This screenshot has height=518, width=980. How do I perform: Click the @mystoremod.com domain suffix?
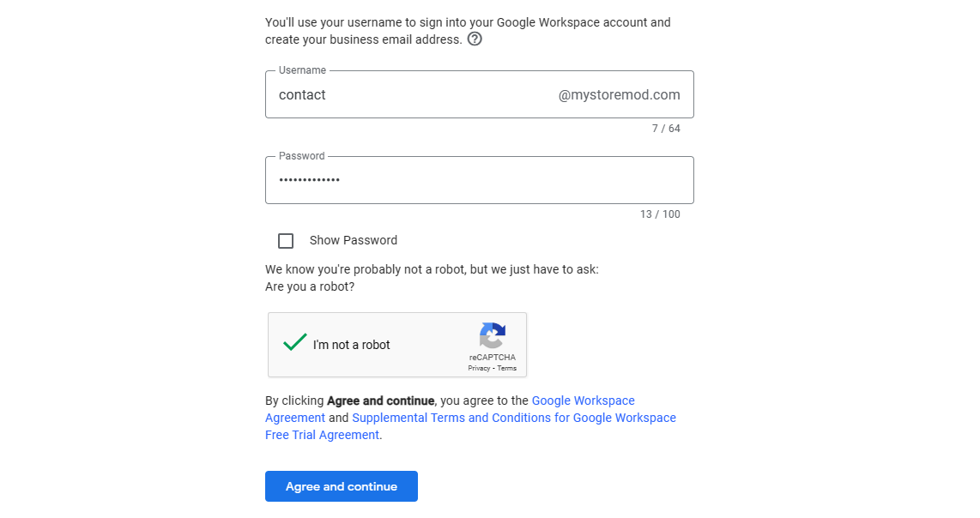click(x=619, y=95)
